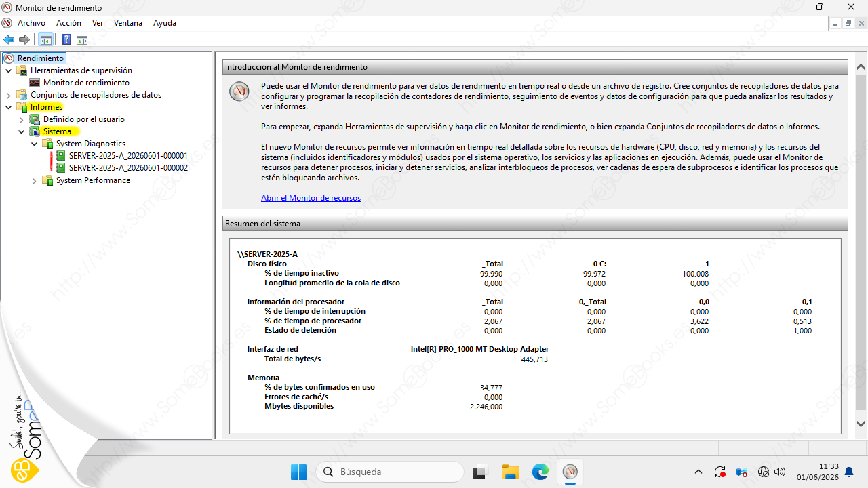
Task: Open Help from the toolbar question-mark icon
Action: pos(66,40)
